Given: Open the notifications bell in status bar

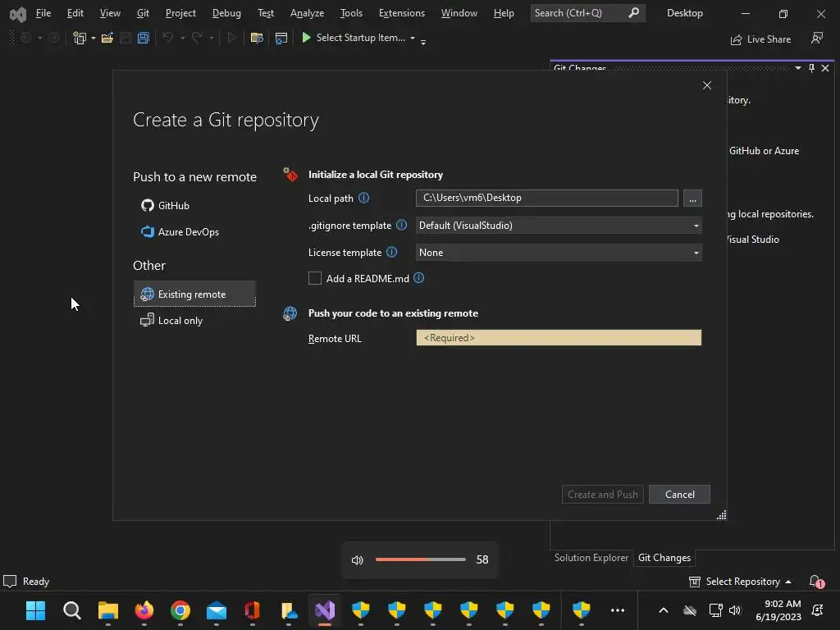Looking at the screenshot, I should (x=816, y=582).
